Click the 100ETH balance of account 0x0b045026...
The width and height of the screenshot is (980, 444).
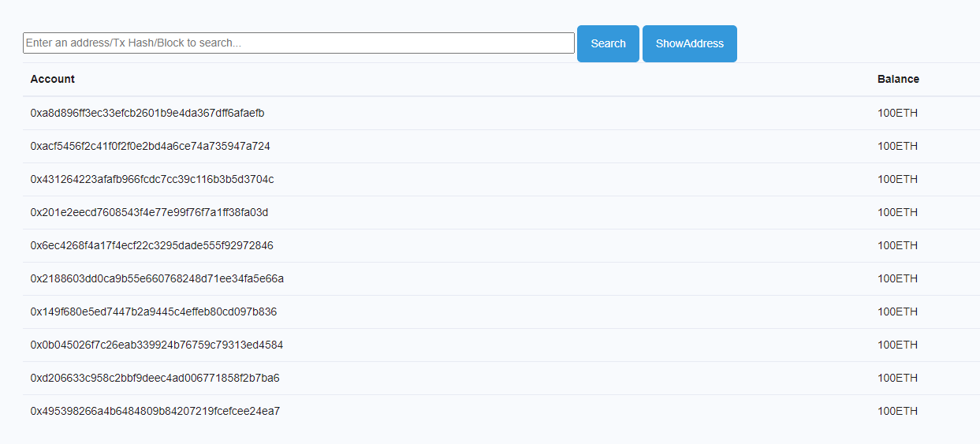(897, 345)
